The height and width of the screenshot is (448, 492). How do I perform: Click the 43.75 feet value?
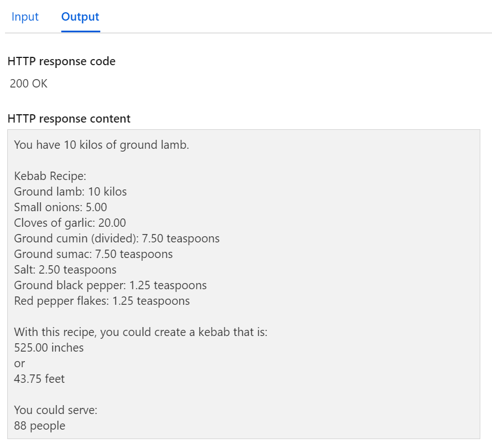point(40,379)
